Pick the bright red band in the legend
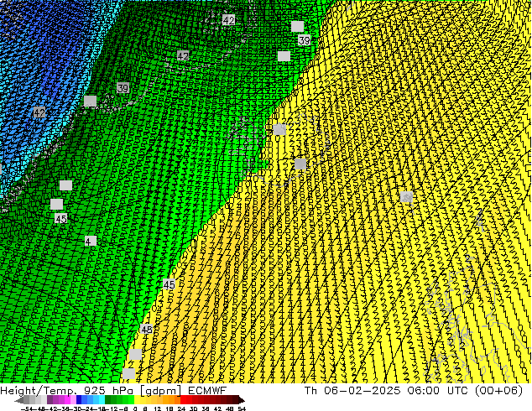Image resolution: width=532 pixels, height=411 pixels. click(x=183, y=399)
